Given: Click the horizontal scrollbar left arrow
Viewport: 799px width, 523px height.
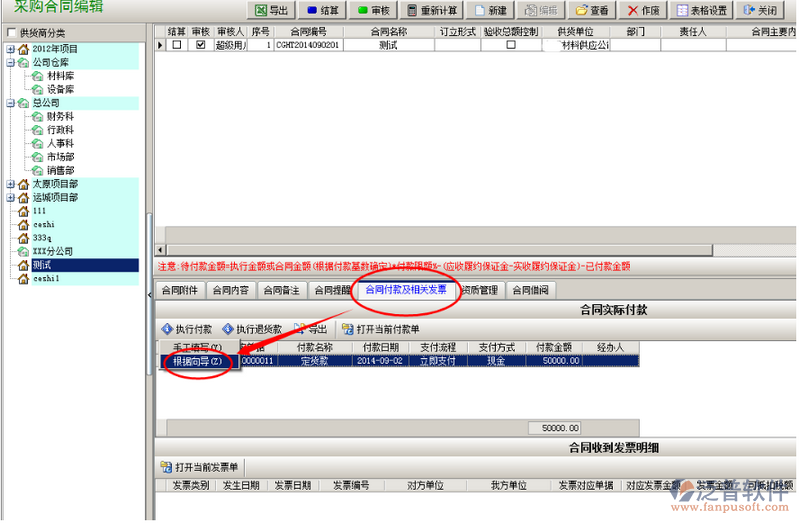Looking at the screenshot, I should [161, 250].
